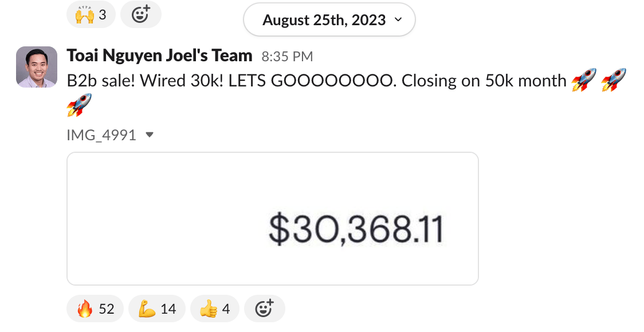Click the sender name Toai Nguyen Joel's Team
The width and height of the screenshot is (644, 332).
click(x=159, y=56)
